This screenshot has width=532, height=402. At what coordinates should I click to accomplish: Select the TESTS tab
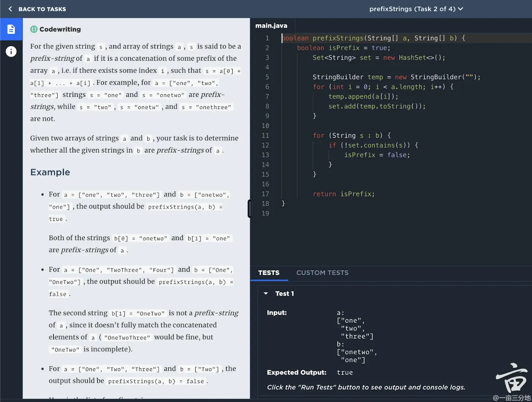pyautogui.click(x=269, y=273)
